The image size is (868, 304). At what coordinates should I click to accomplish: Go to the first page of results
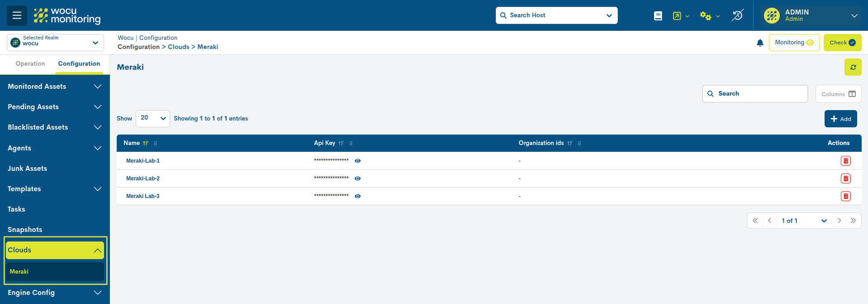pos(755,221)
